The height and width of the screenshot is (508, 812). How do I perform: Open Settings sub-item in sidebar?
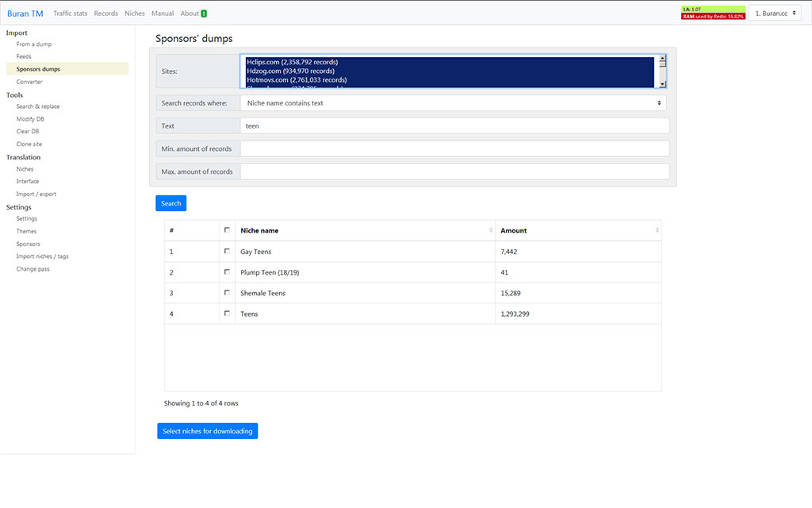(x=26, y=219)
